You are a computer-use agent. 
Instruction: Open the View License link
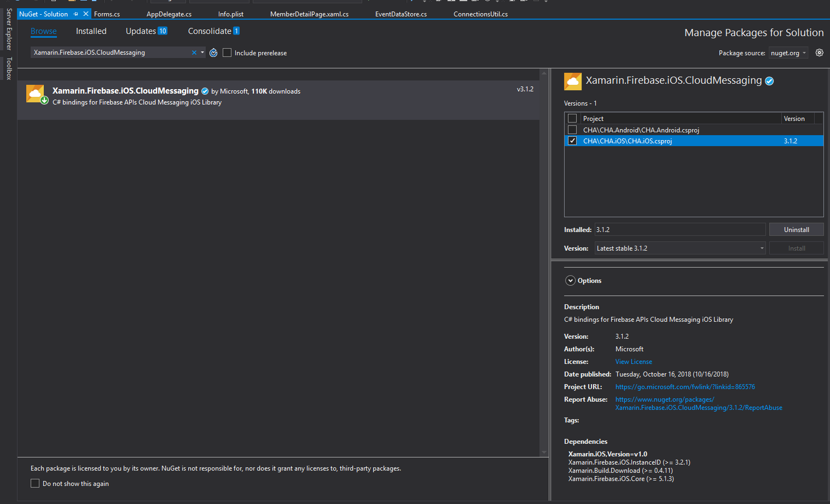[634, 362]
